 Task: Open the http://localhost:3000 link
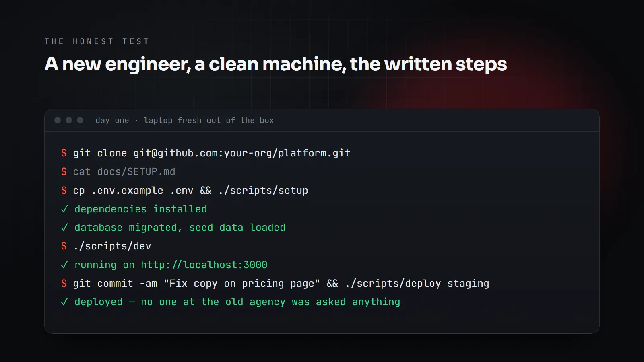click(x=204, y=265)
